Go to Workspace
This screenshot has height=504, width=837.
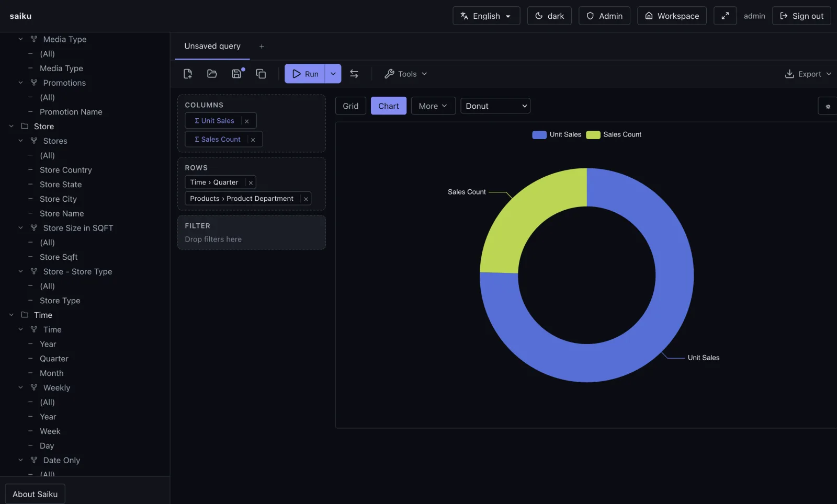pos(672,16)
